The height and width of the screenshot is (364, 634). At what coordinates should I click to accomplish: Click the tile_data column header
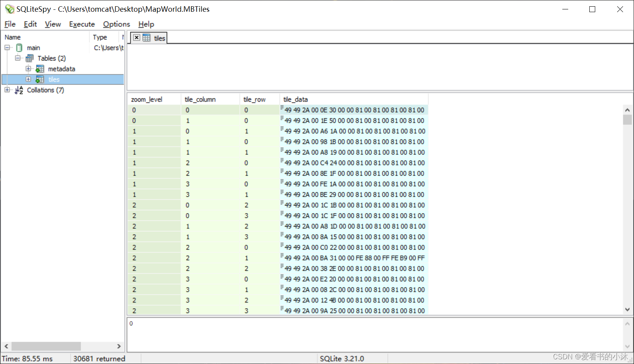tap(354, 99)
